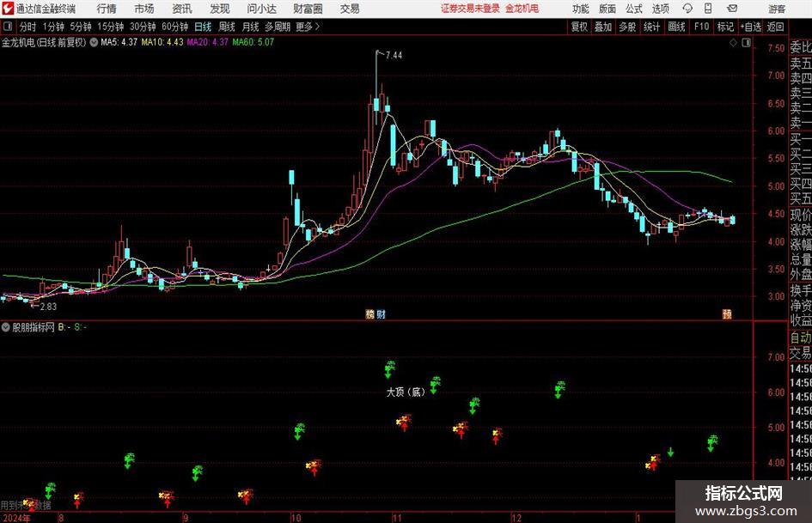Click the 金龙机电 stock name in title bar

[522, 9]
